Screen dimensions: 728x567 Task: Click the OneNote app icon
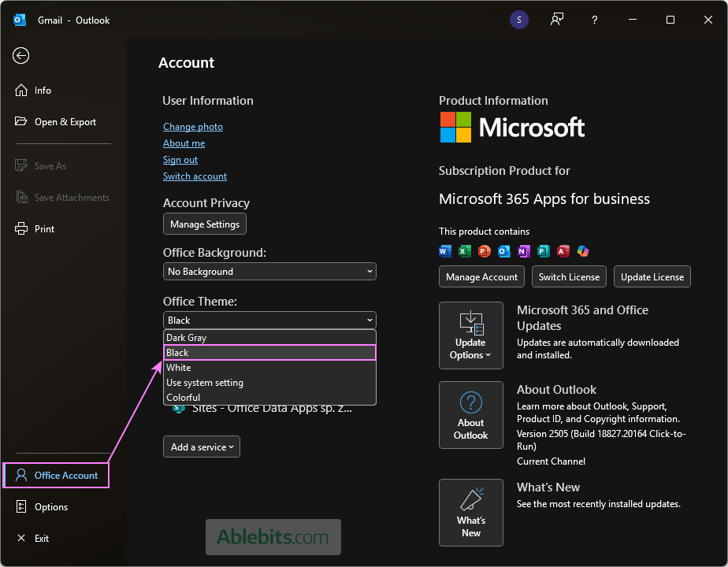(524, 251)
